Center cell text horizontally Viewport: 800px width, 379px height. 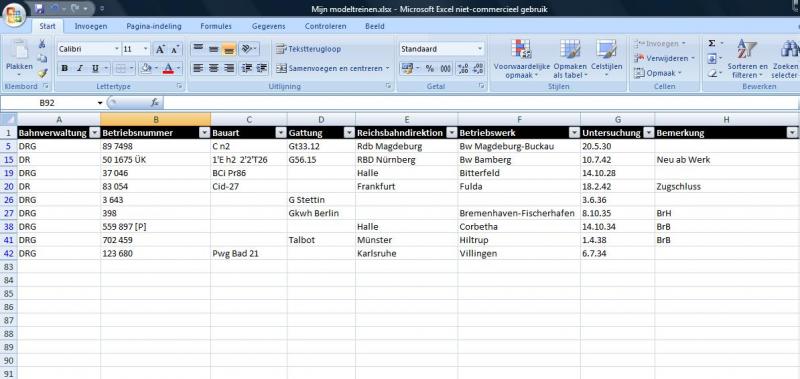tap(214, 68)
